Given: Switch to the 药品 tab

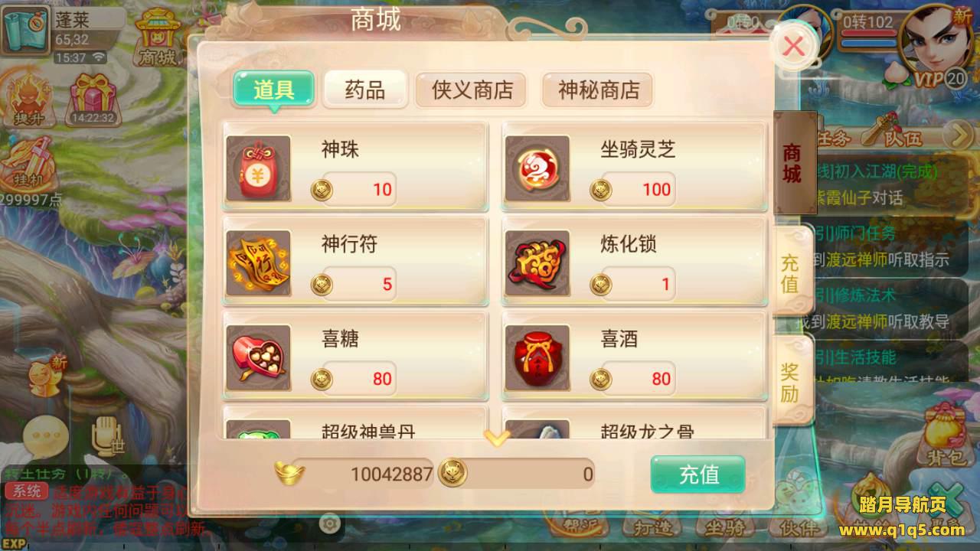Looking at the screenshot, I should click(x=365, y=90).
